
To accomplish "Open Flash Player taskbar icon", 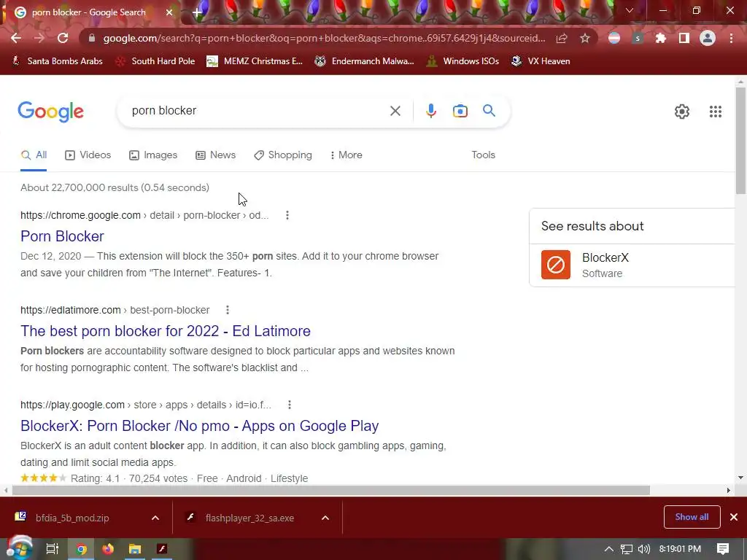I will pyautogui.click(x=162, y=549).
